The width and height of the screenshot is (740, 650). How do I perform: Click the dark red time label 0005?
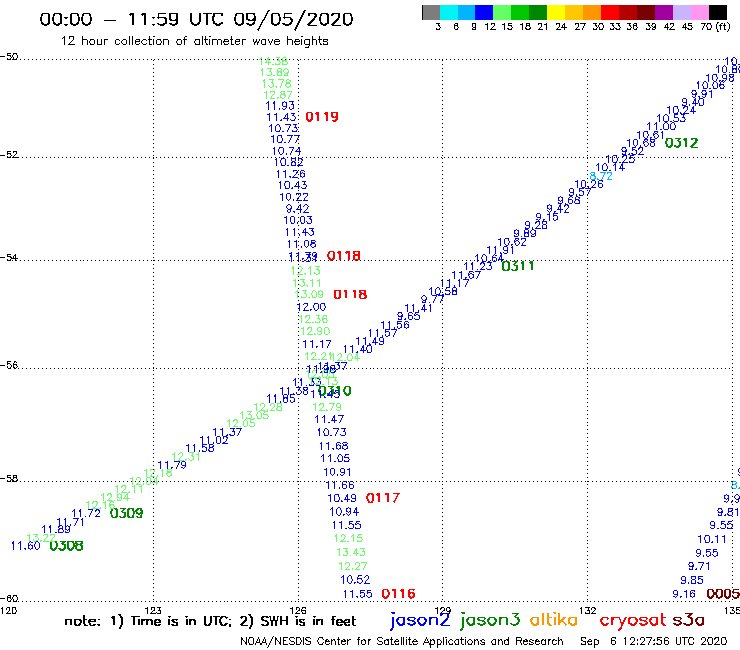[x=723, y=594]
